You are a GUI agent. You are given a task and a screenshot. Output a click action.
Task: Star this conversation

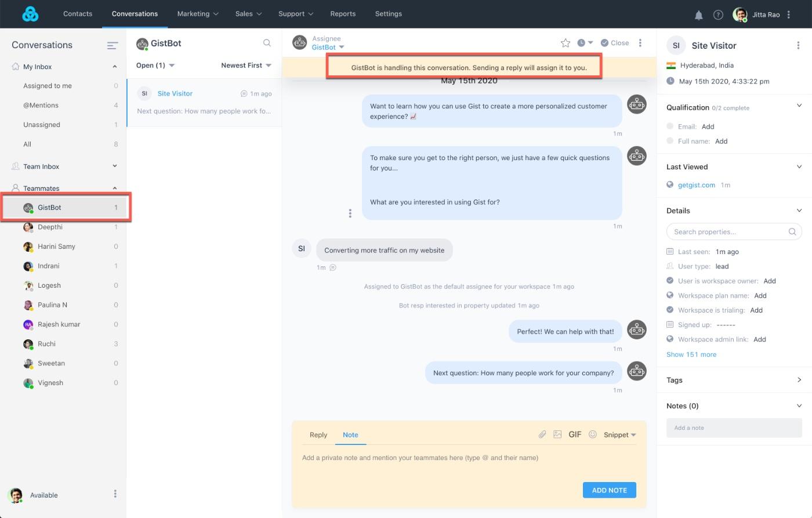tap(565, 43)
